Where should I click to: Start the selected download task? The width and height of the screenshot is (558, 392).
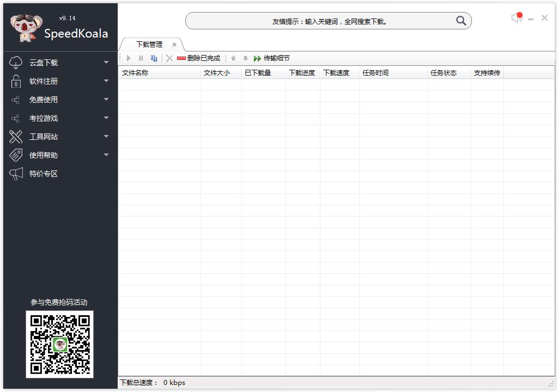(129, 58)
